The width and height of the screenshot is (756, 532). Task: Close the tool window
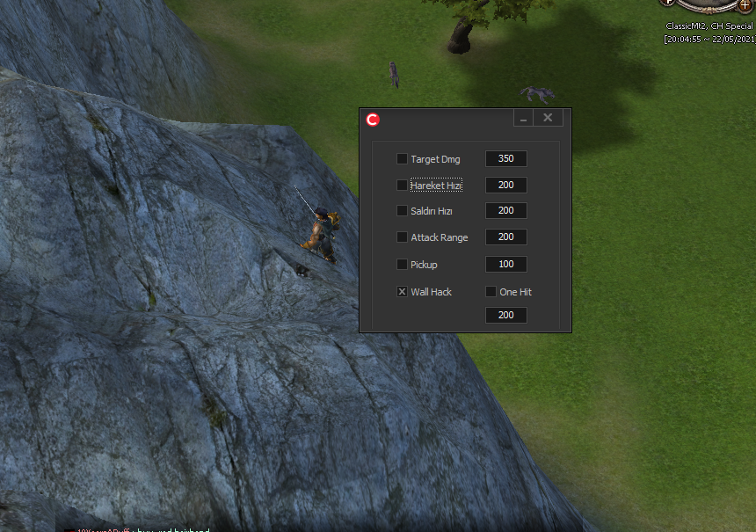pyautogui.click(x=548, y=118)
